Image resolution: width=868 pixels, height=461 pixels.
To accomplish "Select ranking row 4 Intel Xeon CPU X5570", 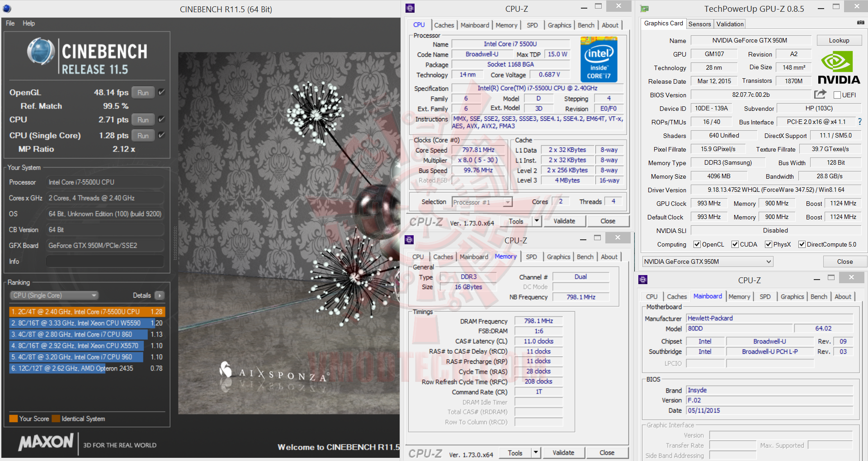I will coord(87,346).
